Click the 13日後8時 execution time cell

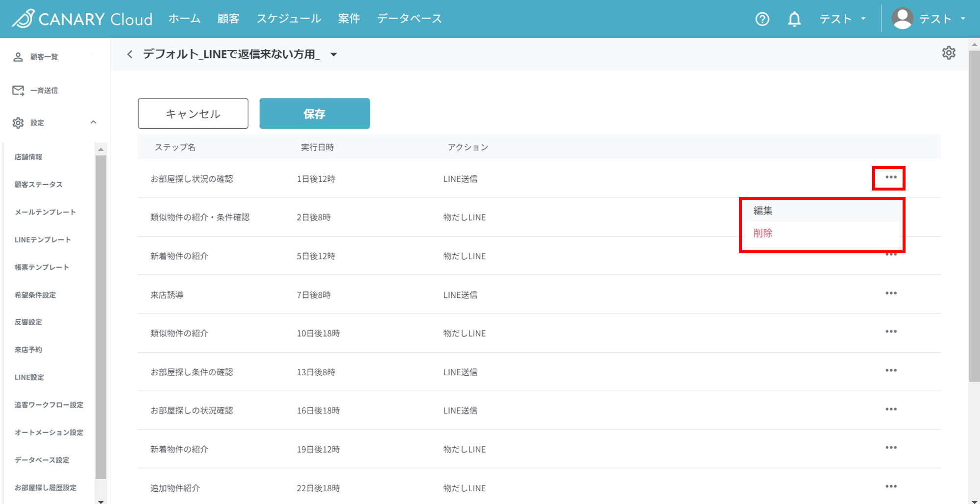point(316,372)
